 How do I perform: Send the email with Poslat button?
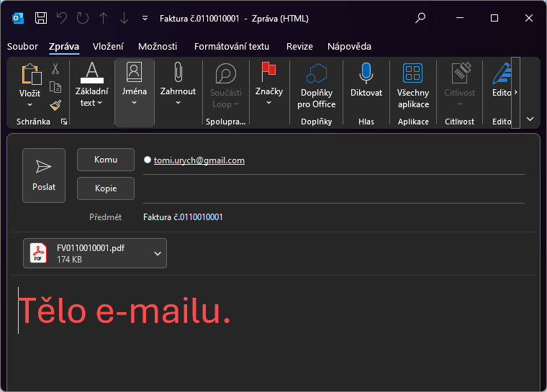(x=44, y=176)
